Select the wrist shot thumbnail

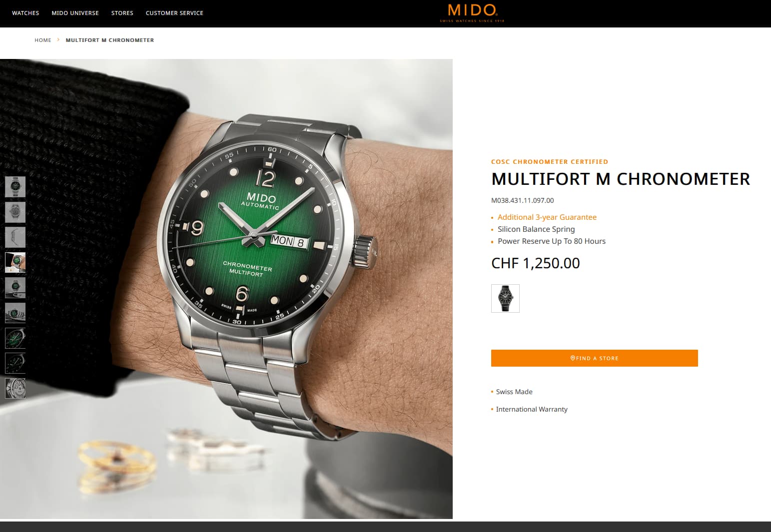(x=15, y=262)
